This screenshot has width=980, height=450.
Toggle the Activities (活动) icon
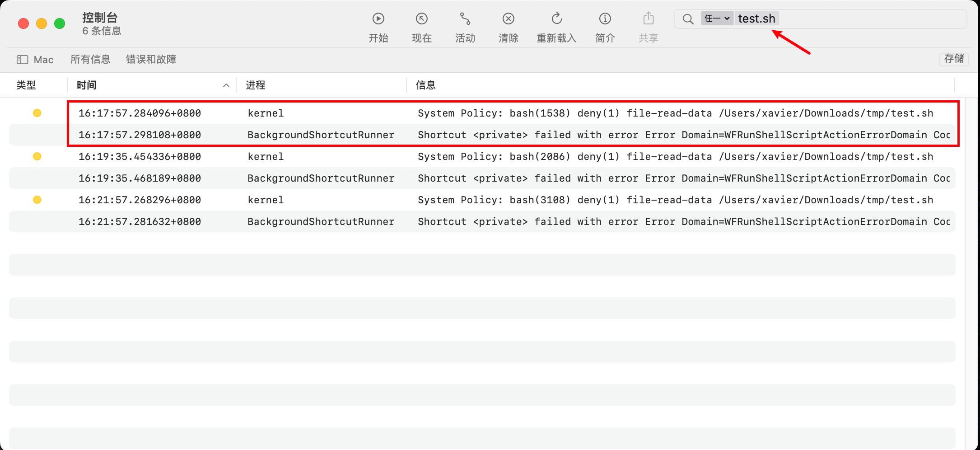click(x=465, y=19)
